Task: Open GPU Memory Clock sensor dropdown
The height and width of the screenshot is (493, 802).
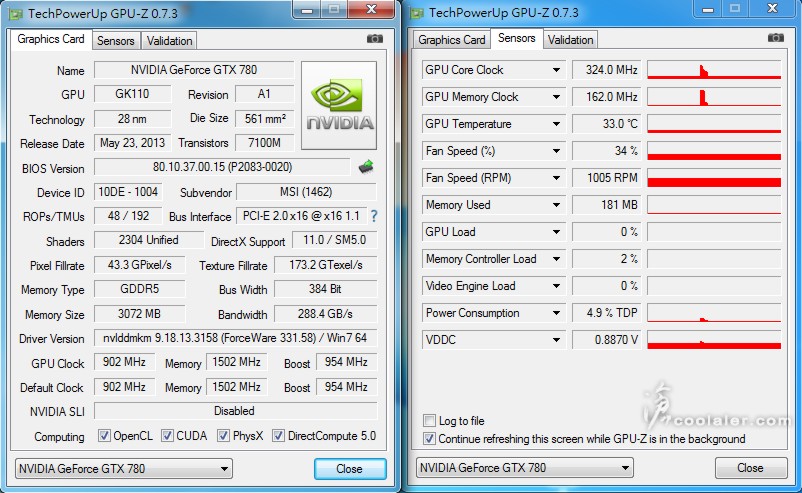Action: click(x=556, y=97)
